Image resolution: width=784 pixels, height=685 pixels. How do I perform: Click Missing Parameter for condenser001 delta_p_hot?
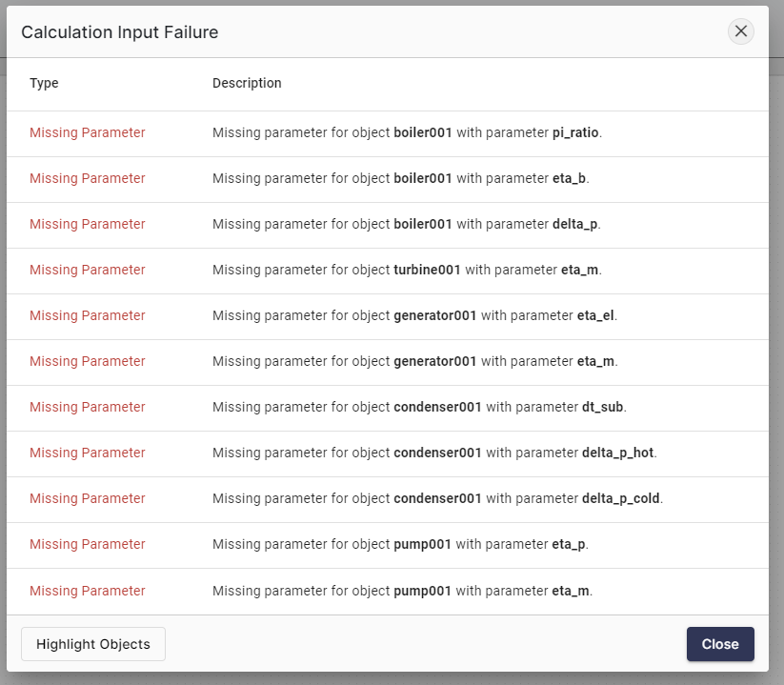pos(88,453)
